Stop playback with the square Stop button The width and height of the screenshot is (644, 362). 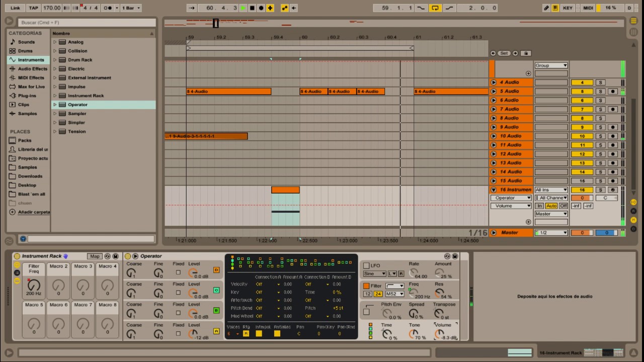pos(252,8)
